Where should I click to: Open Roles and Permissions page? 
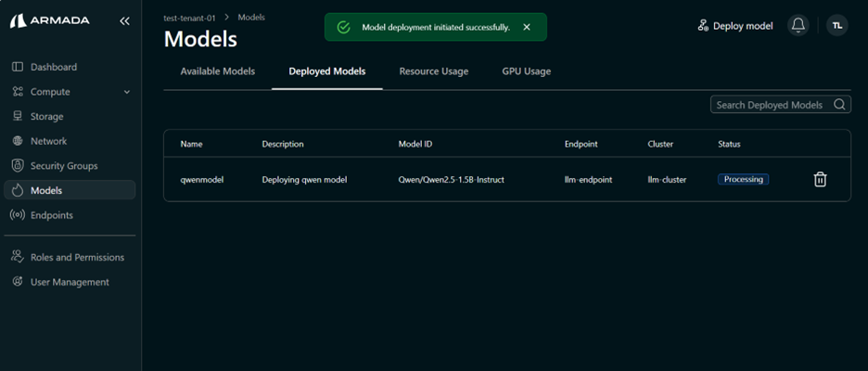[76, 257]
